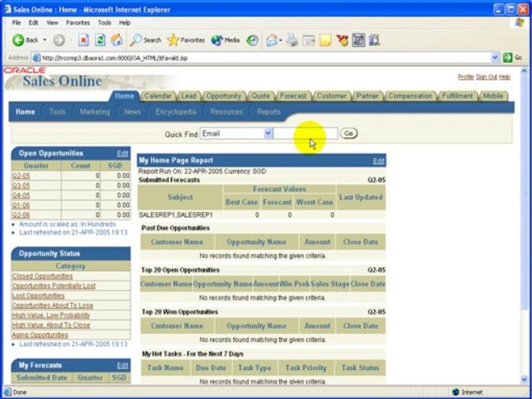Open the View menu
The height and width of the screenshot is (399, 532).
52,23
